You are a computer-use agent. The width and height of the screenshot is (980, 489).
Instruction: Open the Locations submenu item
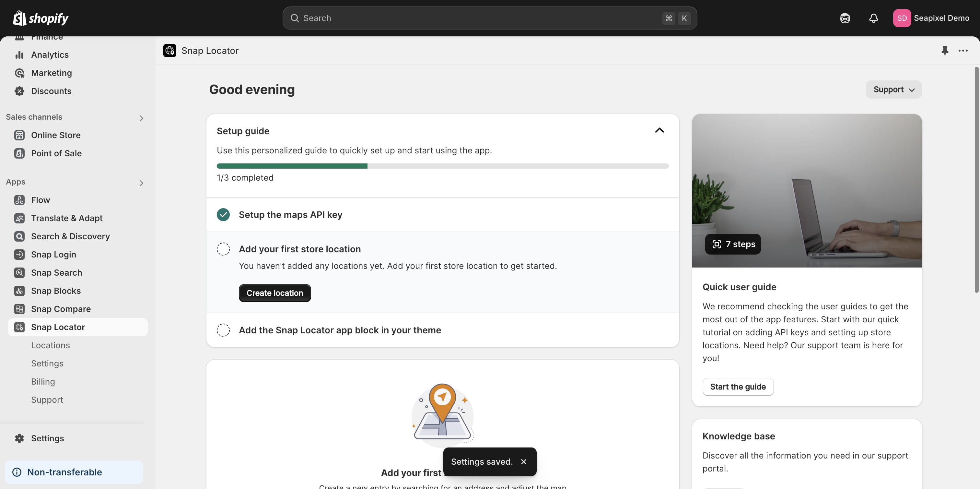click(51, 345)
